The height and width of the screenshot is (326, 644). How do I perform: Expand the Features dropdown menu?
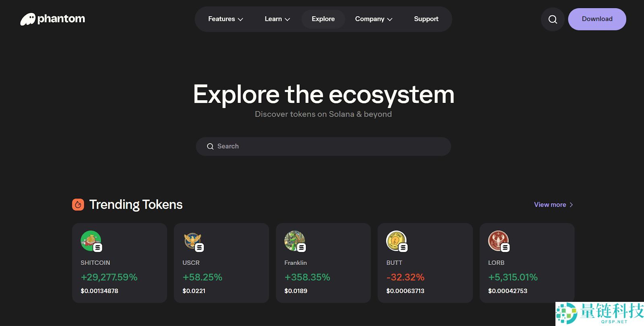tap(225, 19)
